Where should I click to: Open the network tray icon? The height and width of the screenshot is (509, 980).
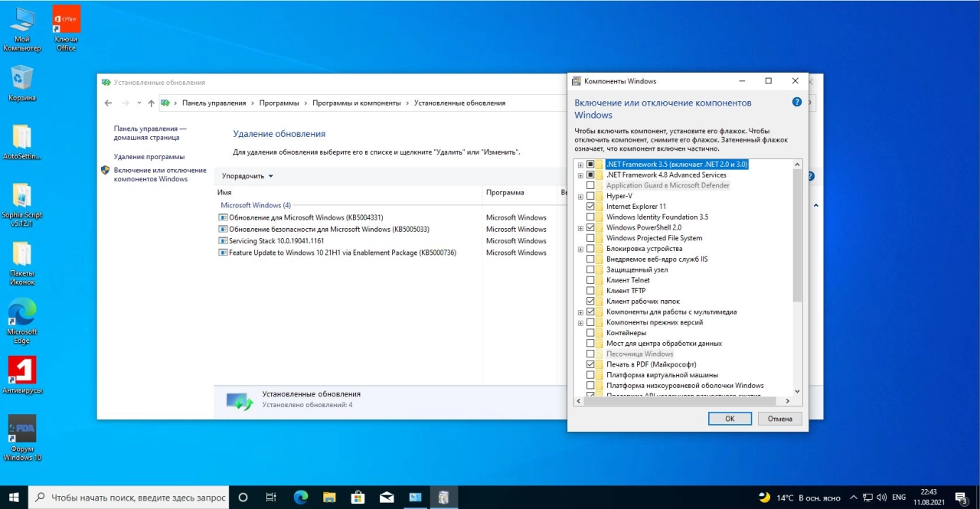(868, 498)
